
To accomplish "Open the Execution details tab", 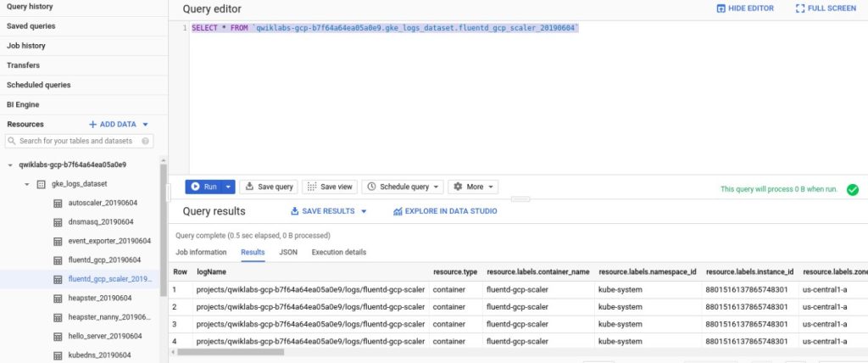I will (x=338, y=252).
